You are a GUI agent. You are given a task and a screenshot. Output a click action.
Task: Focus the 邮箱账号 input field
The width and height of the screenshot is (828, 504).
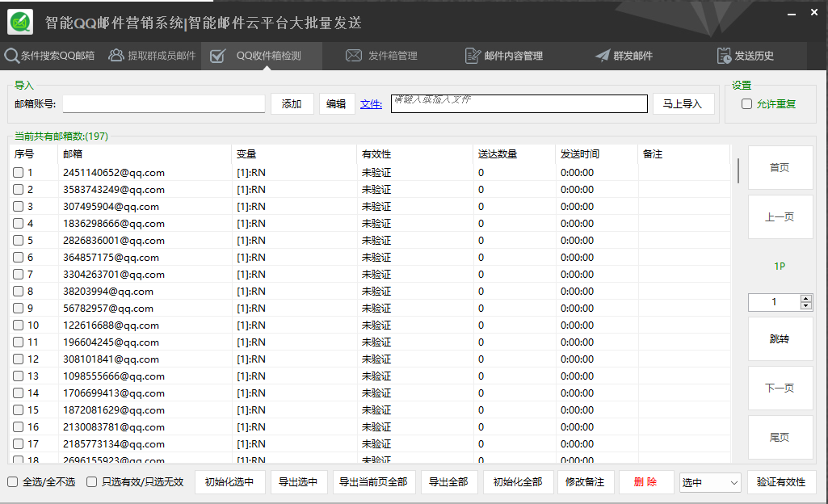pyautogui.click(x=164, y=103)
